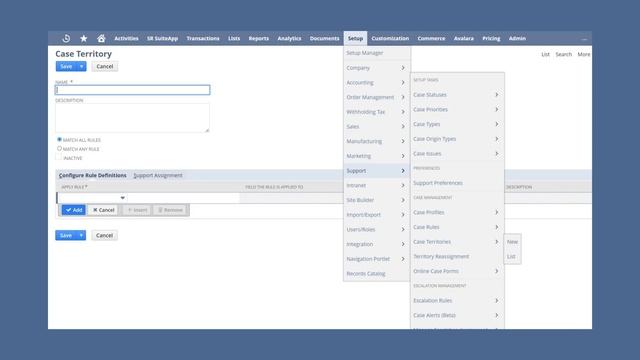Viewport: 640px width, 360px height.
Task: Open Case Rules submenu
Action: click(457, 227)
